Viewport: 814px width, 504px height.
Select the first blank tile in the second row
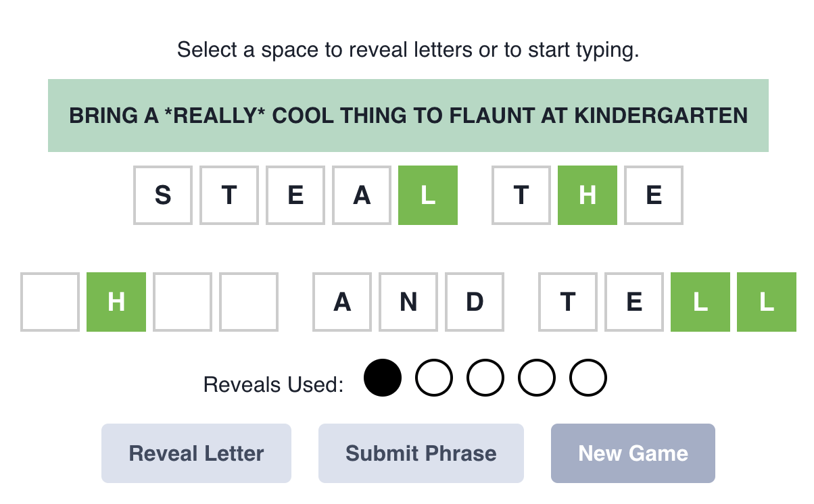coord(49,301)
